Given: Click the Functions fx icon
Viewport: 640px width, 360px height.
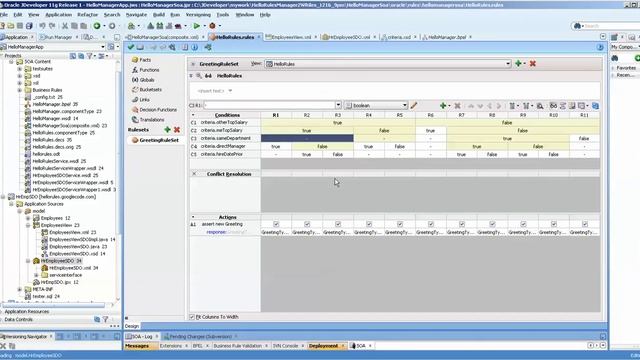Looking at the screenshot, I should 135,70.
